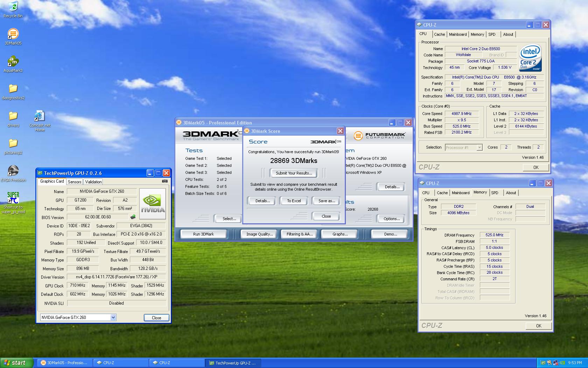Viewport: 588px width, 368px height.
Task: Open Filtering & AA settings button
Action: [x=299, y=234]
